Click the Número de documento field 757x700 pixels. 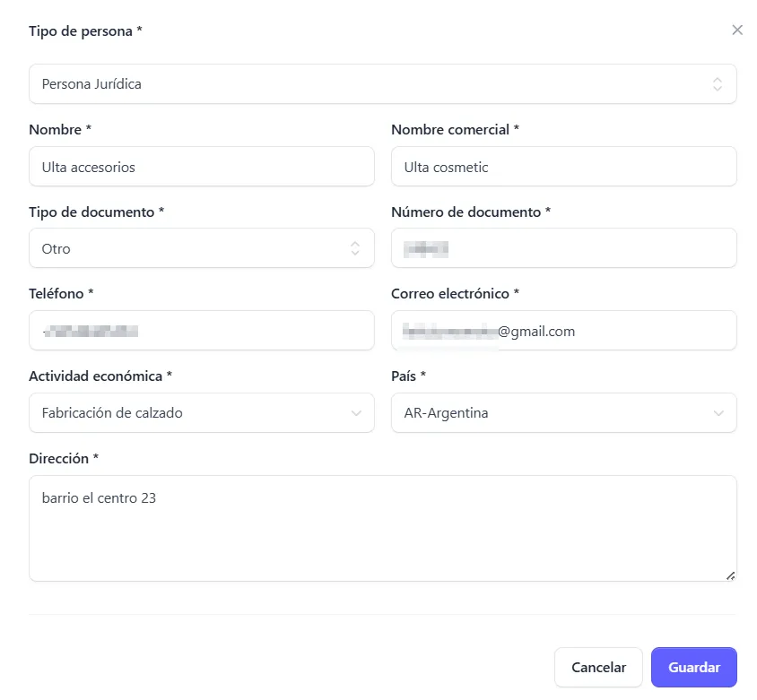(x=563, y=248)
